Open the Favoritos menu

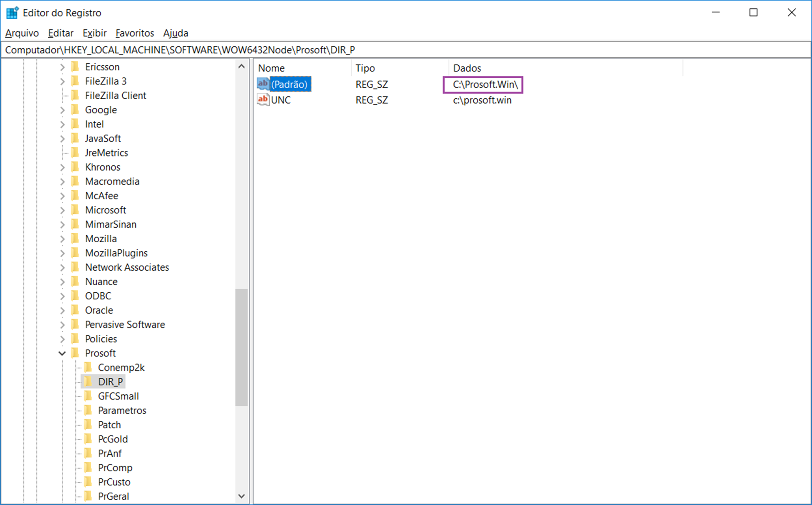point(135,33)
